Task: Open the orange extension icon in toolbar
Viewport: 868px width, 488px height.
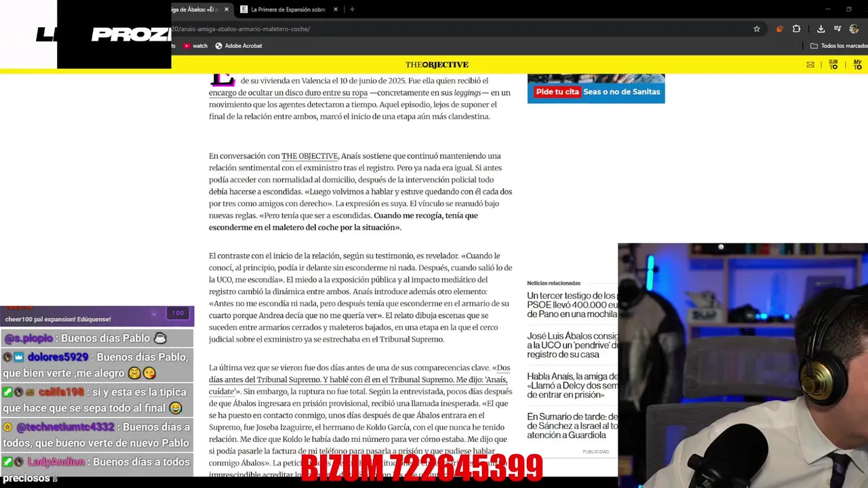Action: tap(780, 29)
